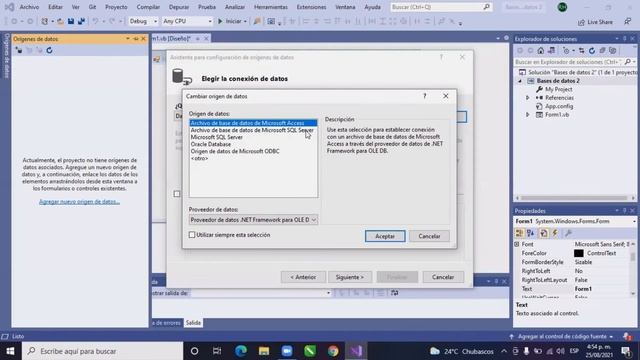Click the Refresh icon in Orígenes de datos
Viewport: 640px width, 360px height.
[49, 50]
